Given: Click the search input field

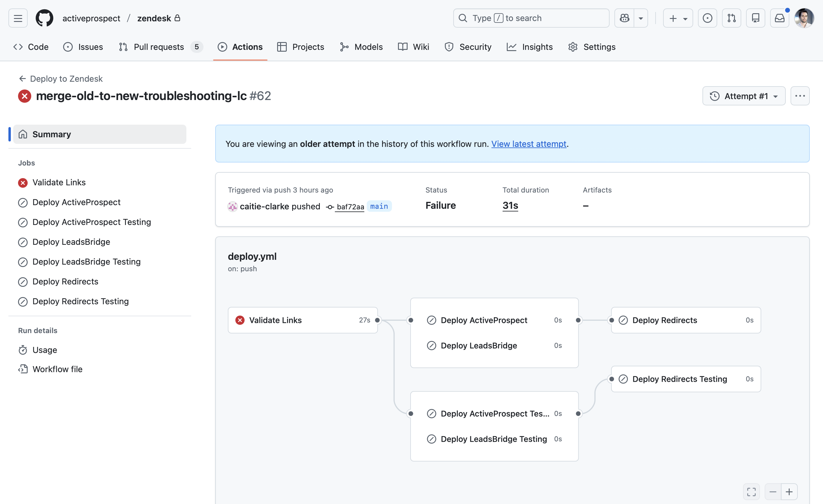Looking at the screenshot, I should 531,18.
